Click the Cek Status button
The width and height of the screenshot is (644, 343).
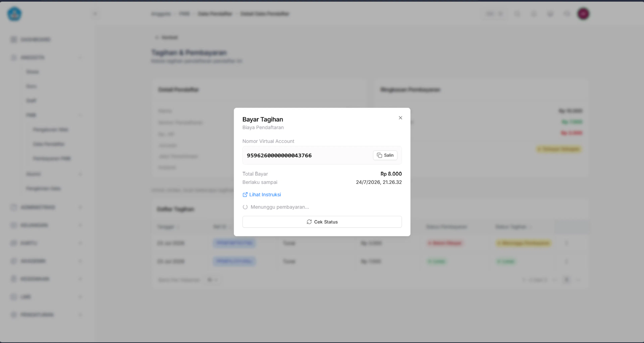click(x=322, y=222)
